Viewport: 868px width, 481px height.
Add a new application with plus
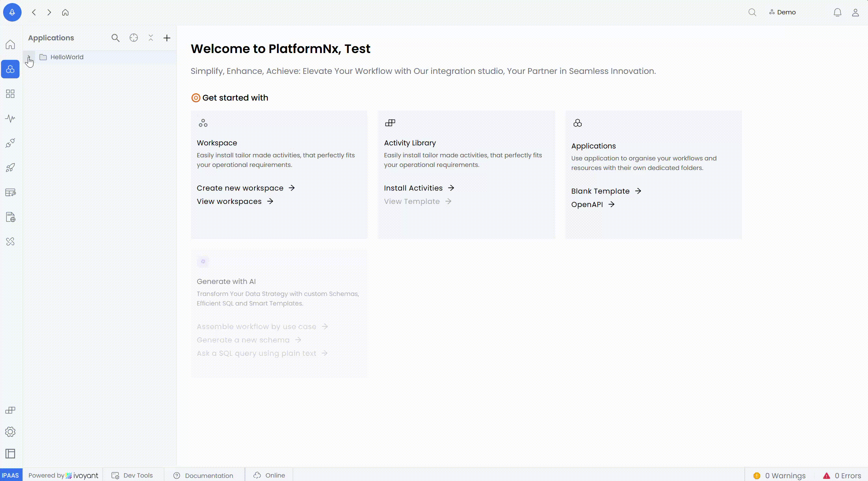pyautogui.click(x=167, y=38)
